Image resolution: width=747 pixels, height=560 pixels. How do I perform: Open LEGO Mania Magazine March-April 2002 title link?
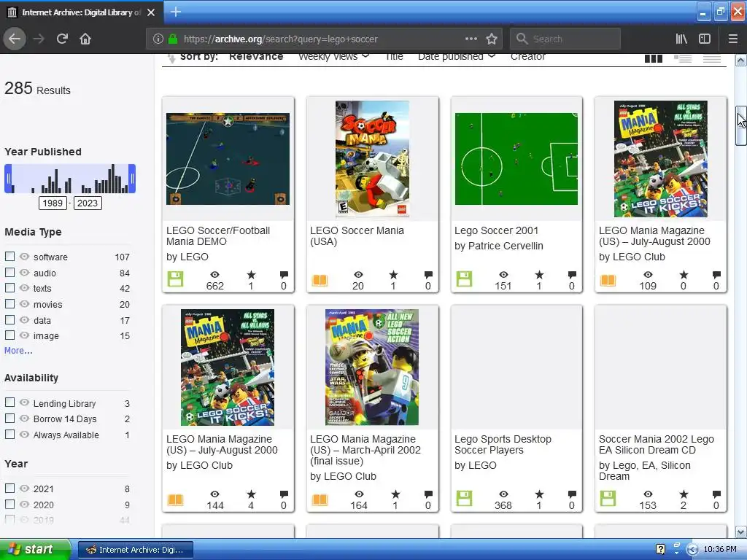click(365, 449)
